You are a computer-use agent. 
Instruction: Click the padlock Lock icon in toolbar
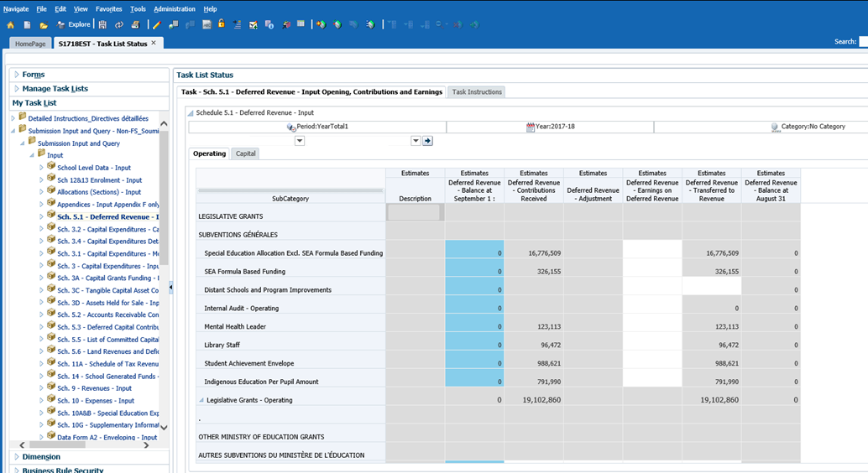[222, 25]
